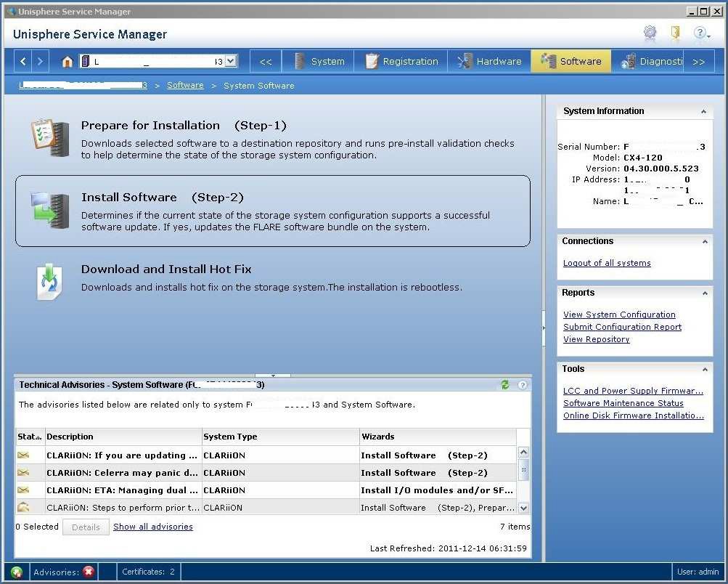Image resolution: width=728 pixels, height=584 pixels.
Task: Click the Advisories red alert icon
Action: click(x=89, y=572)
